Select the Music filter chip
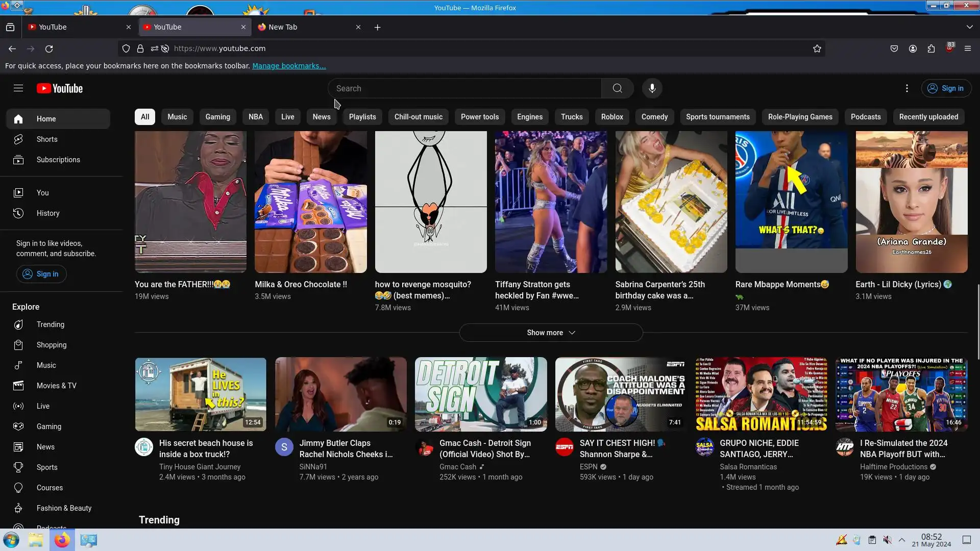Viewport: 980px width, 551px height. pos(177,117)
